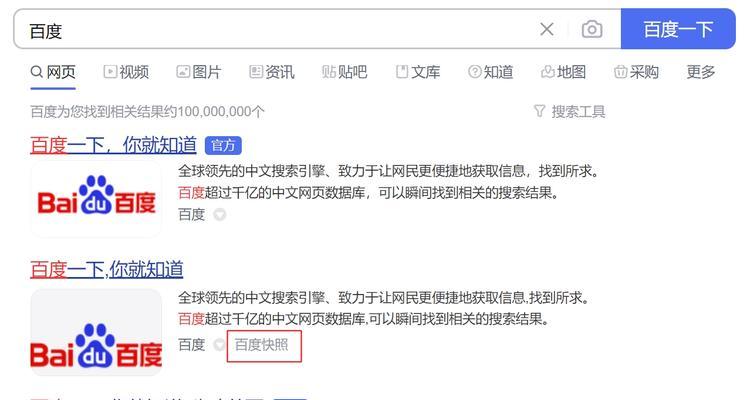Click the Baidu logo thumbnail in first result
750x400 pixels.
click(x=96, y=200)
